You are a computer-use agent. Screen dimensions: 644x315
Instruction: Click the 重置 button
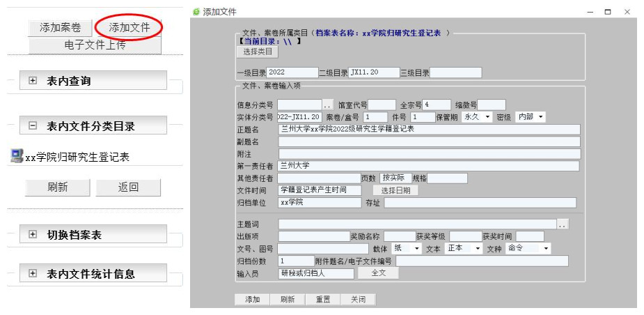coord(323,300)
